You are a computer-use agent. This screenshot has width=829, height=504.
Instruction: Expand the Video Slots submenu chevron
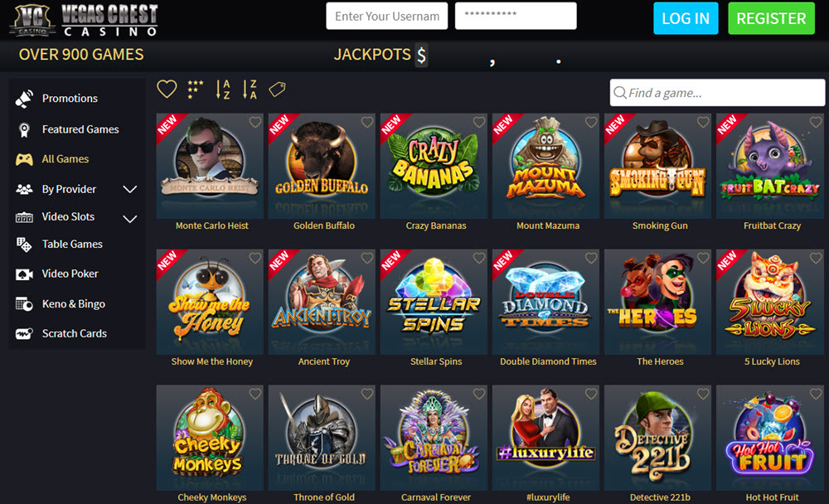tap(130, 219)
